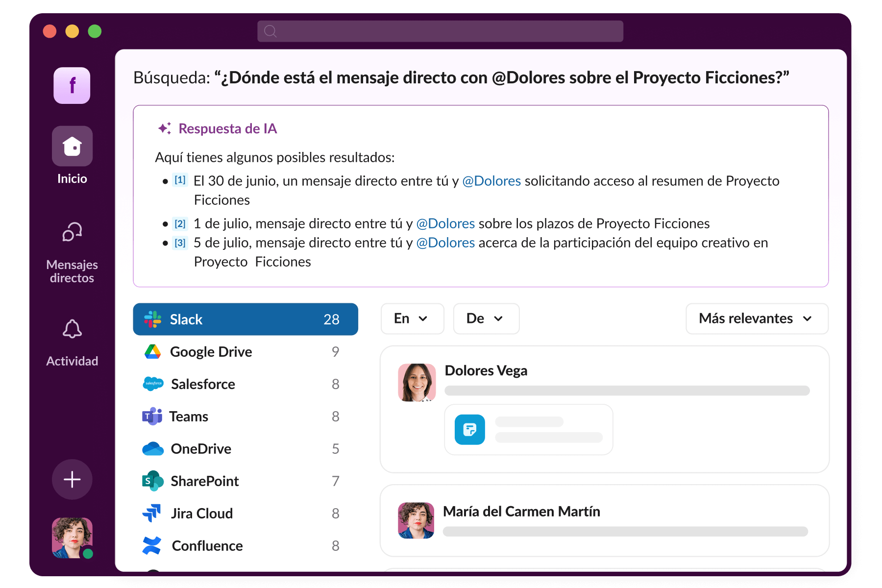882x588 pixels.
Task: Open the 'En' filter dropdown
Action: pyautogui.click(x=412, y=318)
